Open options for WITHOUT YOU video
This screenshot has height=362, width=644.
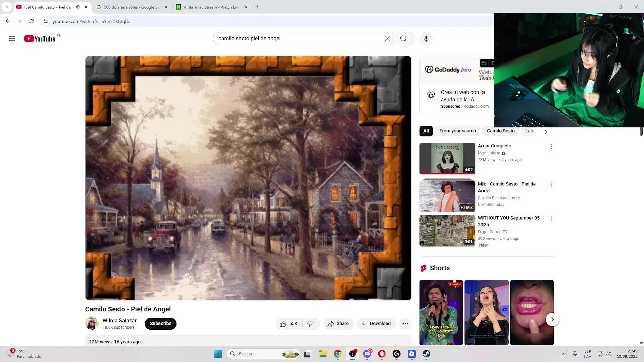coord(551,219)
